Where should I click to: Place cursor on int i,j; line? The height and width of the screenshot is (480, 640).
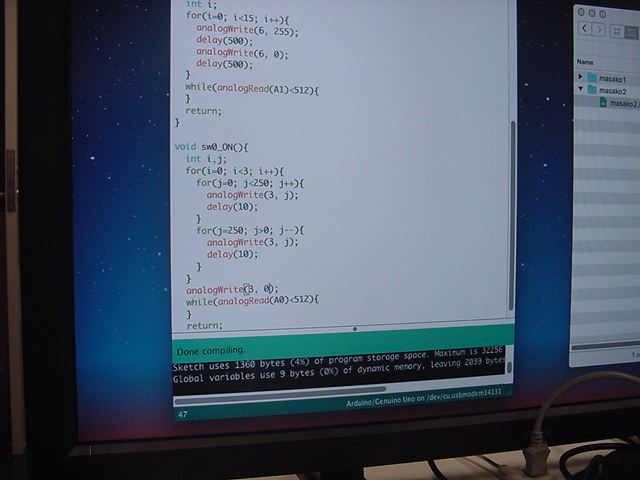click(206, 159)
